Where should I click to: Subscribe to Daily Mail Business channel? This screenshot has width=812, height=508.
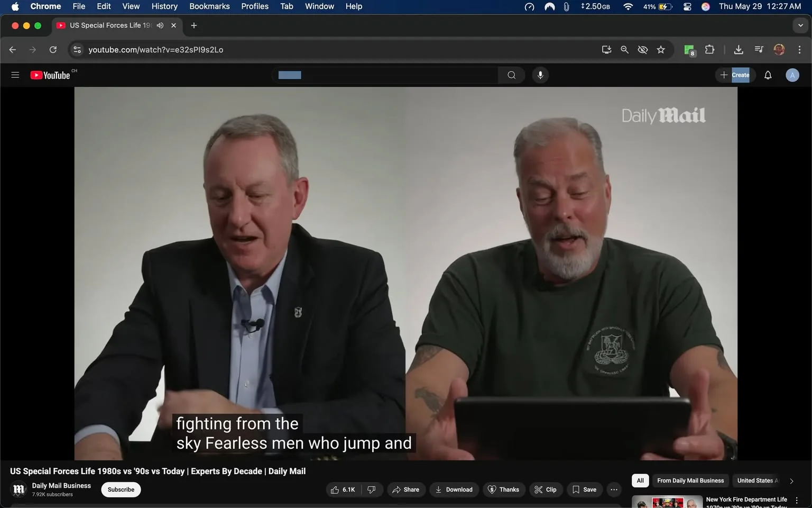pos(121,489)
